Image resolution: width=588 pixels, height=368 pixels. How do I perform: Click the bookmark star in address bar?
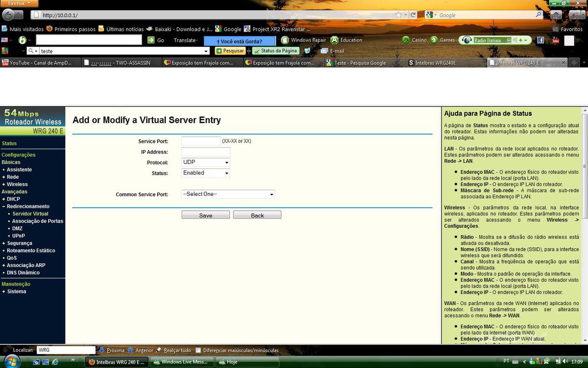tap(398, 15)
